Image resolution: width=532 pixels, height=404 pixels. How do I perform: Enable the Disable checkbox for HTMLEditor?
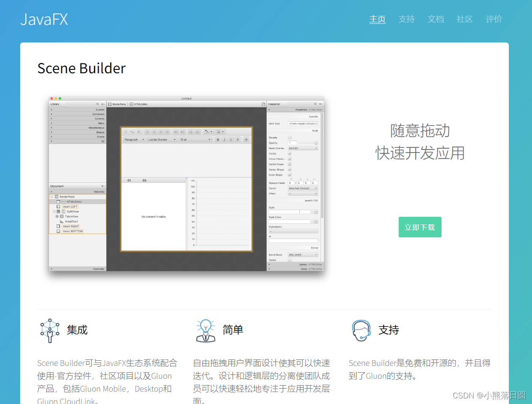point(290,138)
